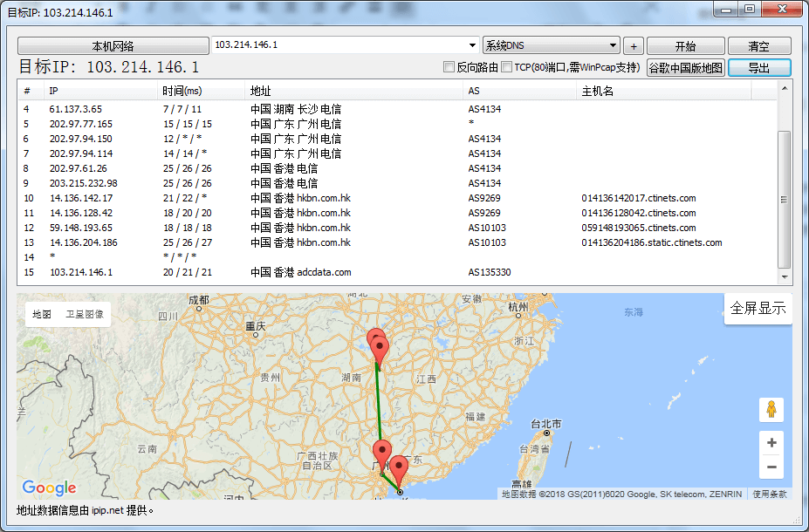Select the red marker near 长沙 in Hunan
Screen dimensions: 809x532
coord(378,345)
